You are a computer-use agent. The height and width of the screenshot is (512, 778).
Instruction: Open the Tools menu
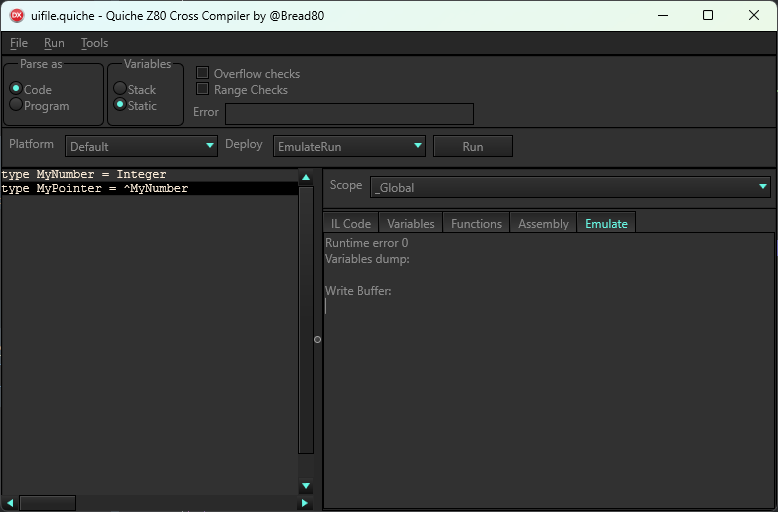point(94,43)
